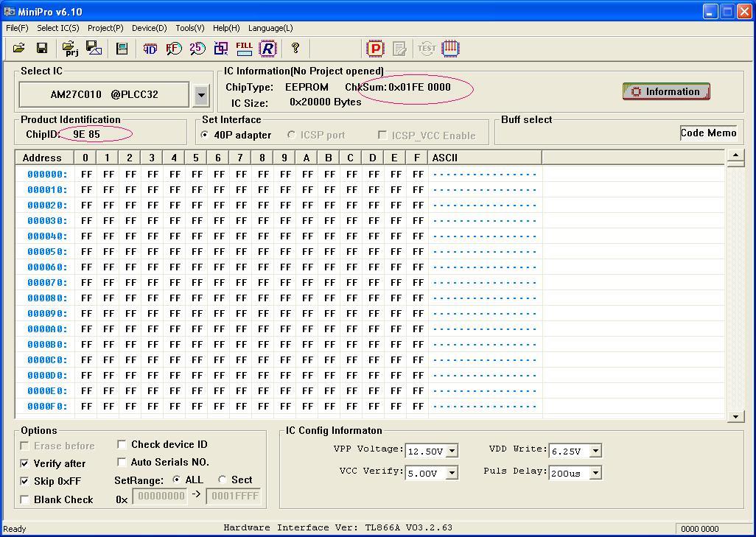Select the Sect range radio button

[x=223, y=480]
